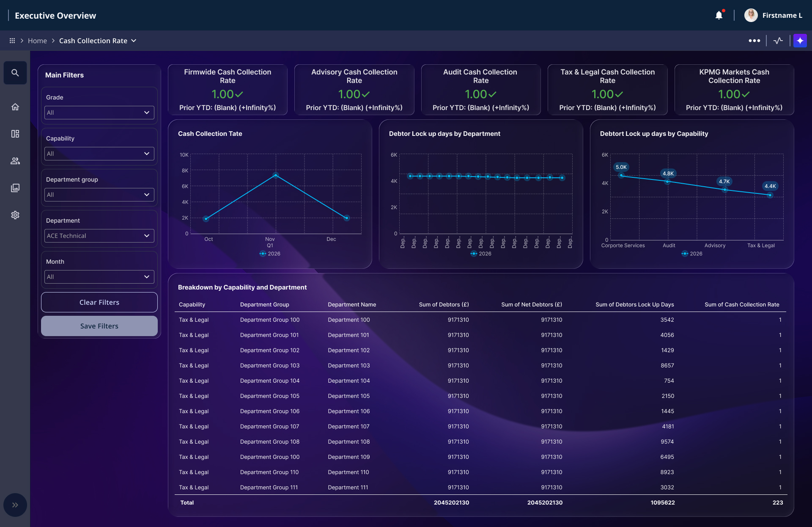
Task: Click the 5.0K Corporate Services data label
Action: pyautogui.click(x=621, y=167)
